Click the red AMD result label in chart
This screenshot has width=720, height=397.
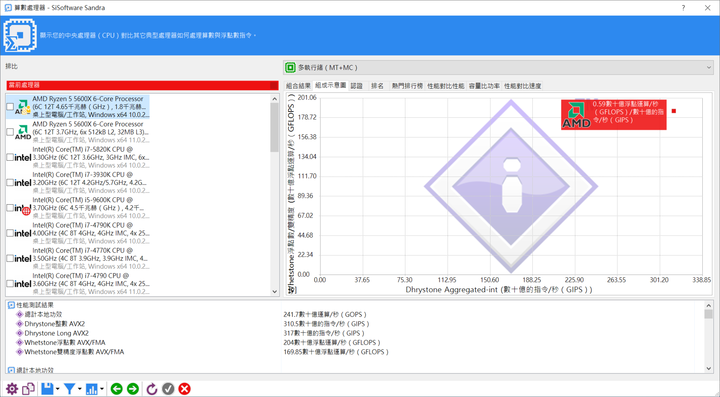(x=613, y=115)
